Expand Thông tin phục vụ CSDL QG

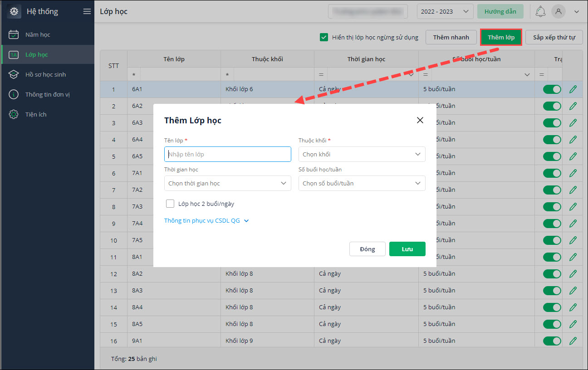(x=206, y=221)
